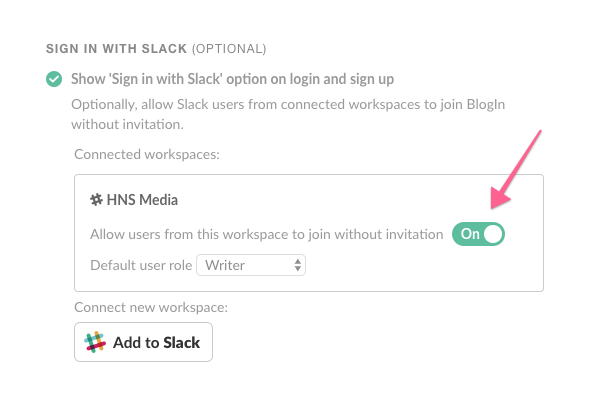This screenshot has width=589, height=397.
Task: Click the 'Optionally, allow Slack users' description text
Action: click(288, 114)
